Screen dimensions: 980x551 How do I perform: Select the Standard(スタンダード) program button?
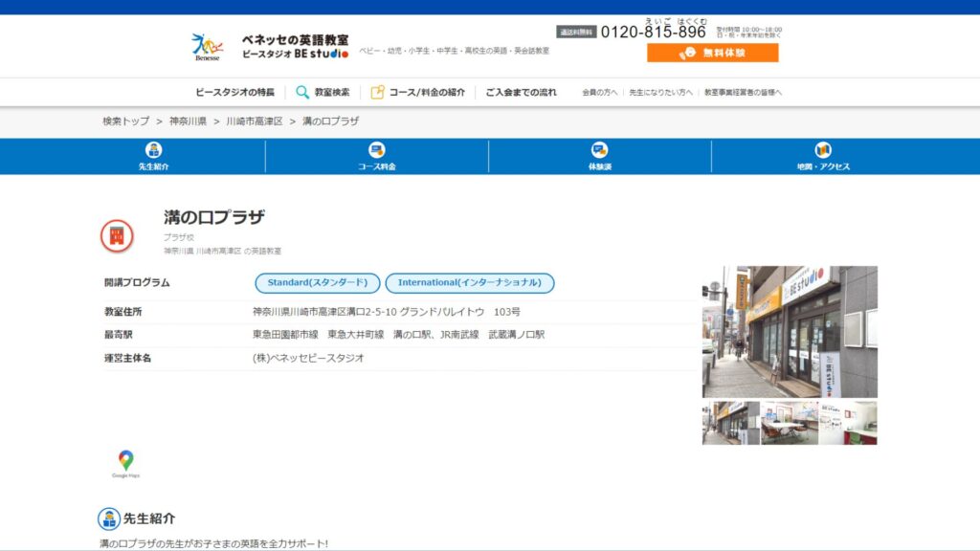(x=318, y=283)
